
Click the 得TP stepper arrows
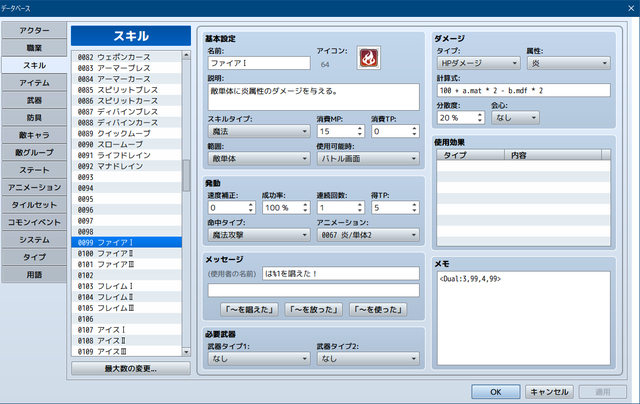414,208
